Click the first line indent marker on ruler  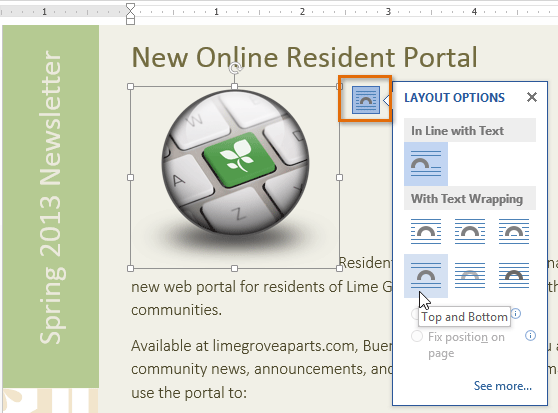(131, 7)
